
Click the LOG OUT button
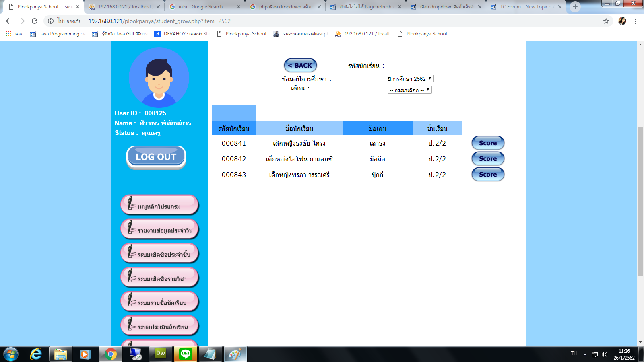156,157
